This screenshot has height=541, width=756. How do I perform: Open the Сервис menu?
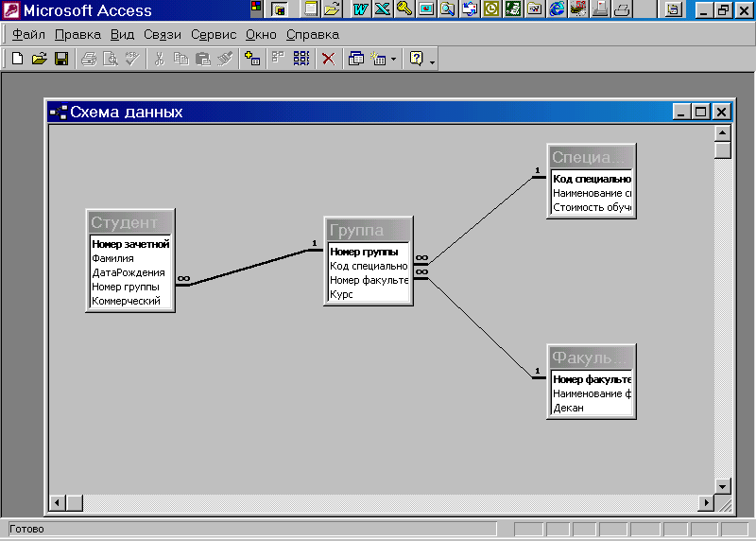click(x=214, y=35)
